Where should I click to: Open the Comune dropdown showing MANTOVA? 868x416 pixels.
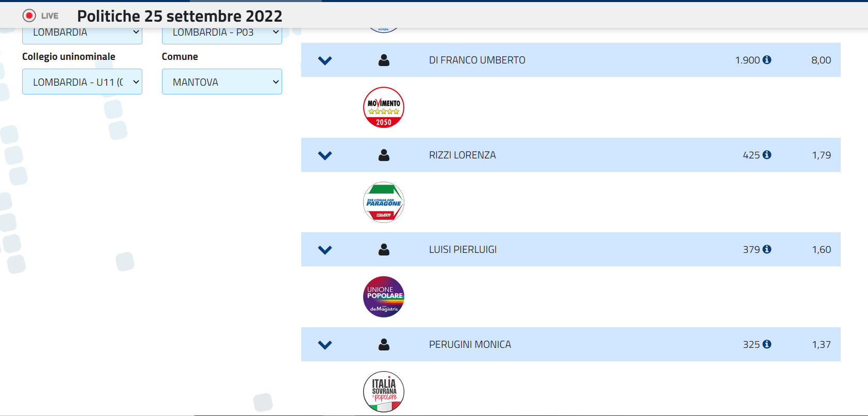click(222, 82)
